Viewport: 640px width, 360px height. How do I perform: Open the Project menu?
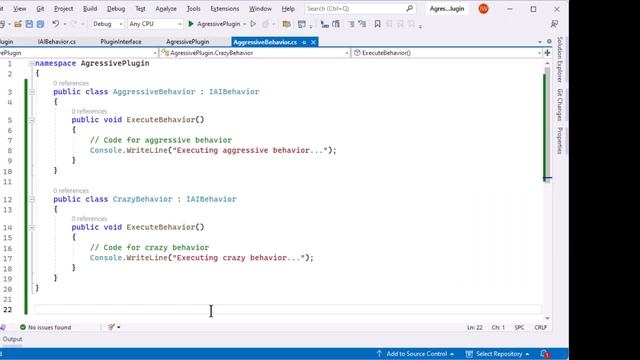(63, 9)
